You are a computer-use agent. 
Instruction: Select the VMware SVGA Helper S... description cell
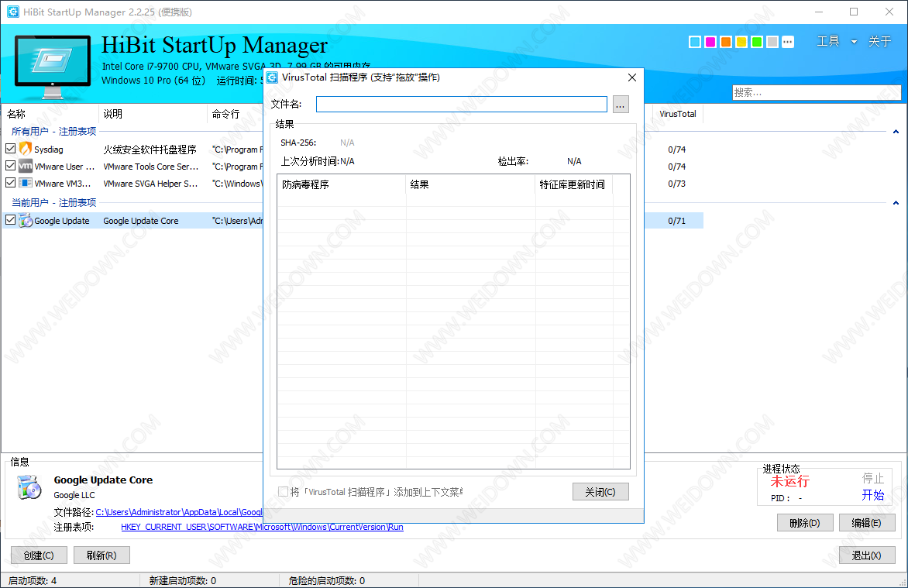[x=150, y=184]
